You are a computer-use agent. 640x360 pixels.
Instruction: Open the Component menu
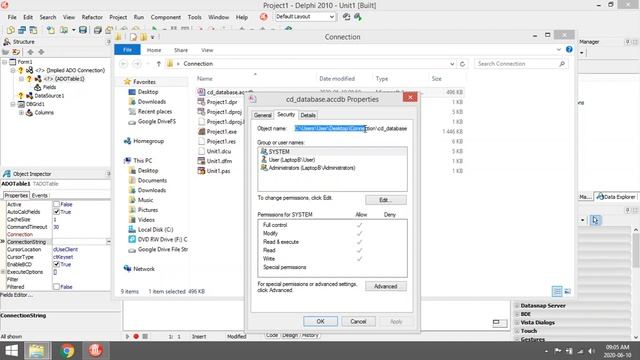tap(165, 17)
